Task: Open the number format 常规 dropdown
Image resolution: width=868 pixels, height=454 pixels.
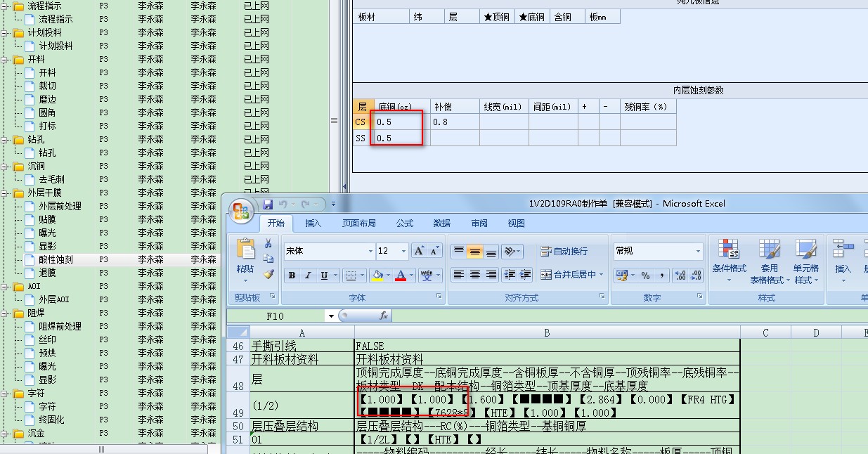Action: (697, 251)
